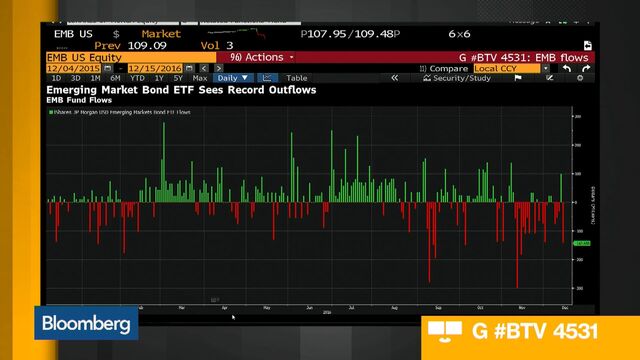
Task: Step date range backward with left arrow
Action: click(204, 68)
